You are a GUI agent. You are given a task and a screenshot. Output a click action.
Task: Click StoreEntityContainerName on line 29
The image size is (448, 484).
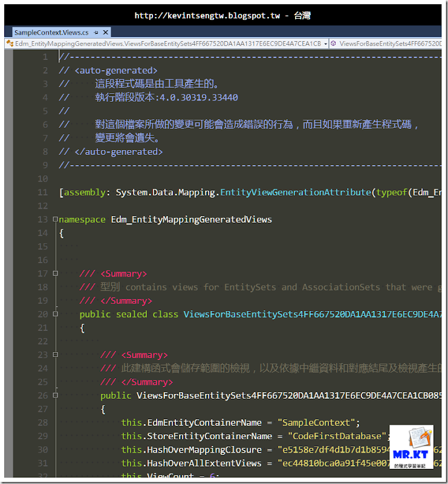tap(210, 436)
